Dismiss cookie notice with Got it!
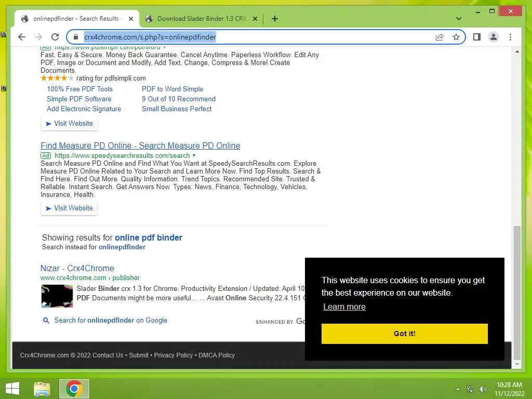Image resolution: width=532 pixels, height=399 pixels. click(404, 334)
